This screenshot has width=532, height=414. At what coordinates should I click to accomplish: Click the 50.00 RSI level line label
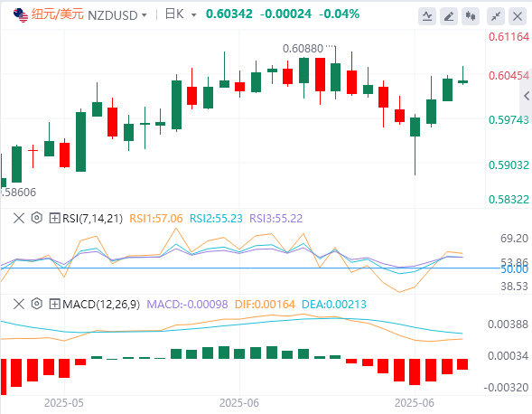[x=515, y=269]
